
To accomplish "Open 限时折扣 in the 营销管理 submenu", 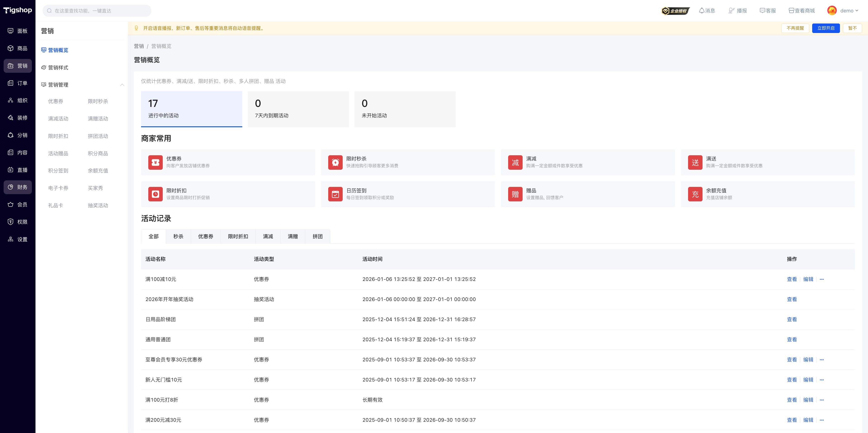I will (58, 136).
